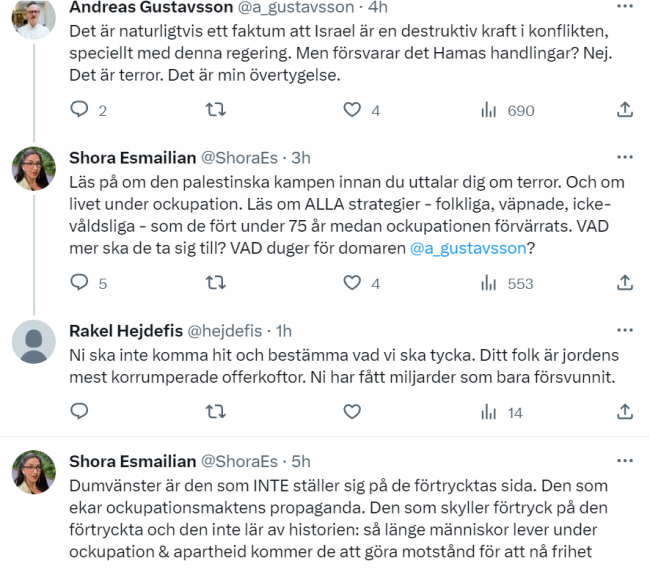The image size is (650, 572).
Task: Open Rakel Hejdefis's profile name link
Action: click(126, 330)
